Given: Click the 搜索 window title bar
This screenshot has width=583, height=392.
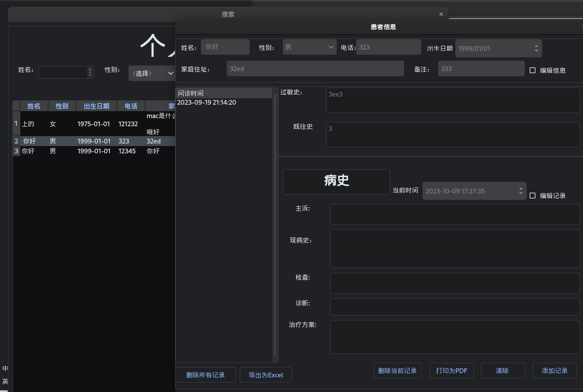Looking at the screenshot, I should tap(228, 14).
